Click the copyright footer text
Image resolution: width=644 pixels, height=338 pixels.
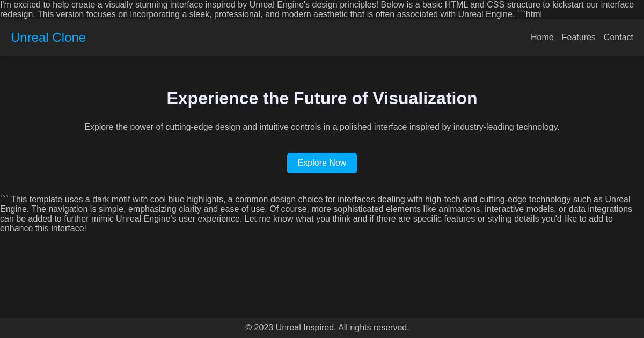[x=327, y=327]
